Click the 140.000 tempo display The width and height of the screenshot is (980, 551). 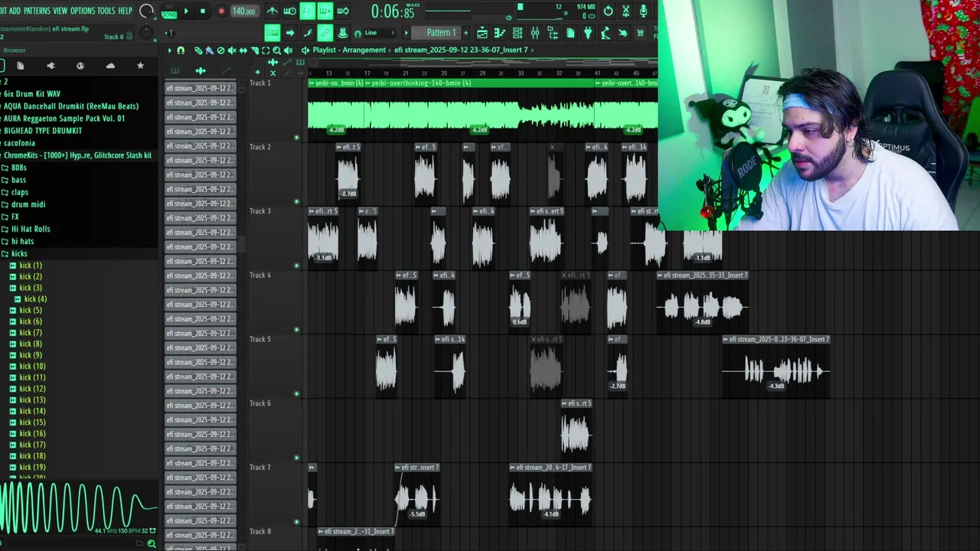[x=244, y=11]
